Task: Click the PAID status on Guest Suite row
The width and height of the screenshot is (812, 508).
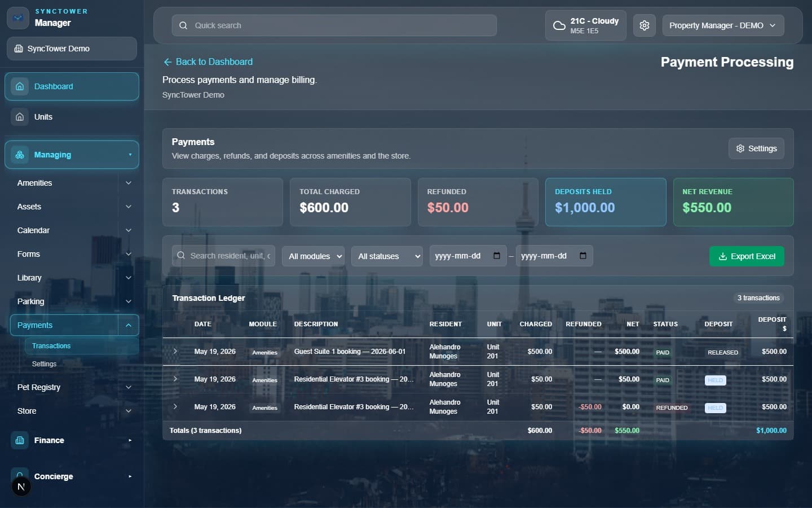Action: pos(663,352)
